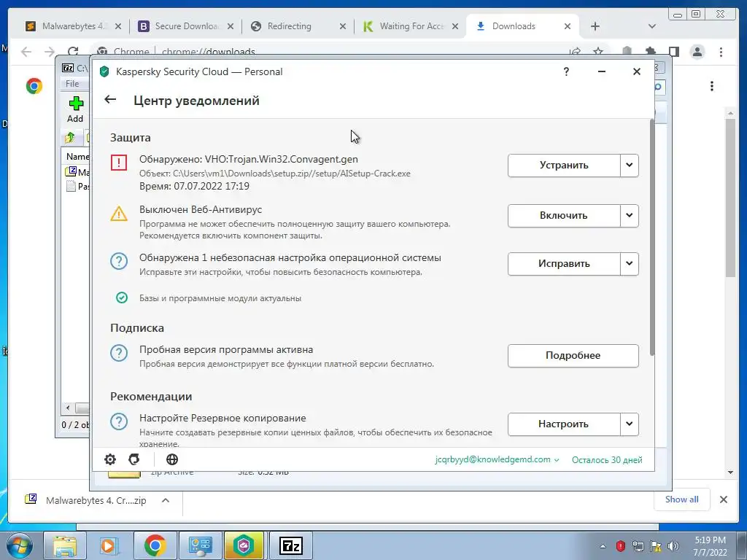Screen dimensions: 747x560
Task: Open Chrome tab search chevron
Action: (651, 26)
